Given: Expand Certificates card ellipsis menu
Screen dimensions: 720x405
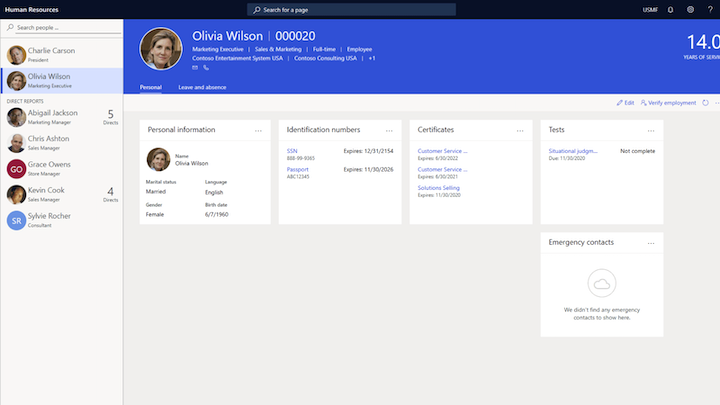Looking at the screenshot, I should tap(520, 130).
